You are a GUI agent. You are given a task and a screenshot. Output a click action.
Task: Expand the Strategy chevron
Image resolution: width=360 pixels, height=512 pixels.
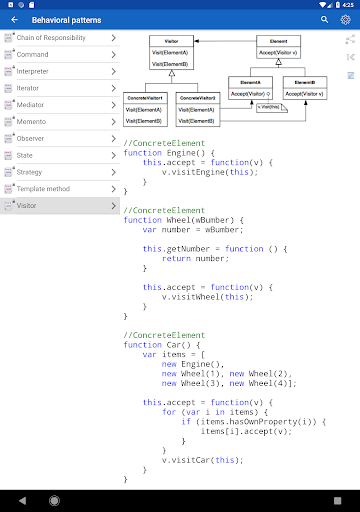113,172
